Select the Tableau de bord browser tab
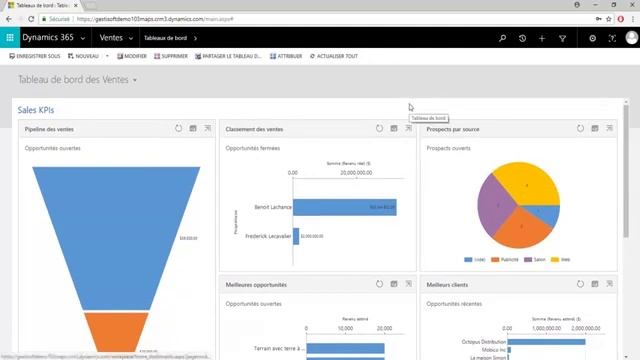 coord(43,5)
